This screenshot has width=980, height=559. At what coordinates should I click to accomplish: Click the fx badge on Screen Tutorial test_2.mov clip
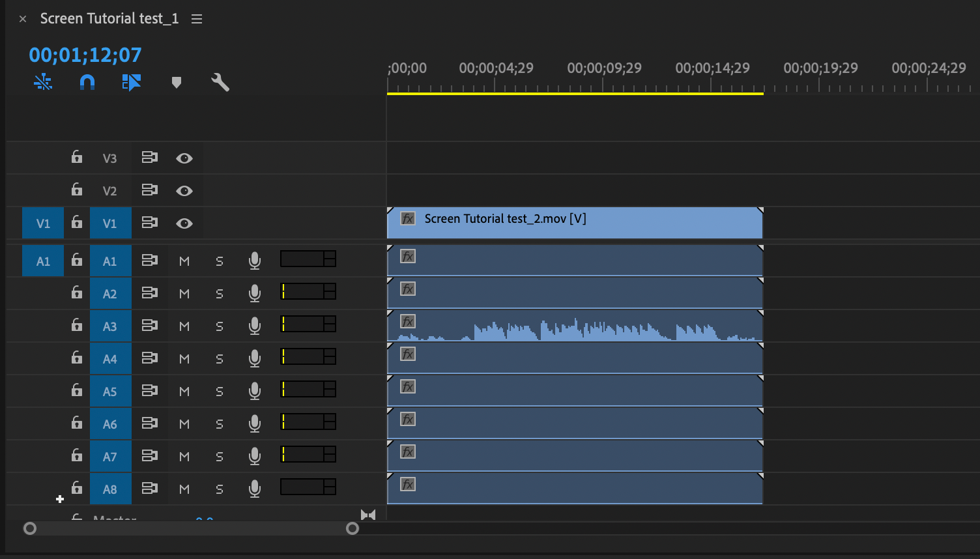pos(407,219)
